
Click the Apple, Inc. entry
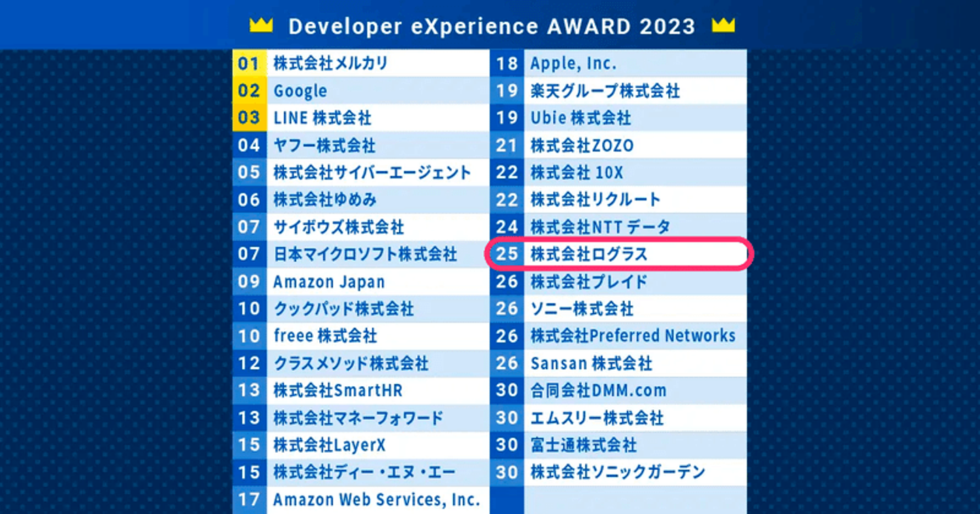click(x=573, y=63)
